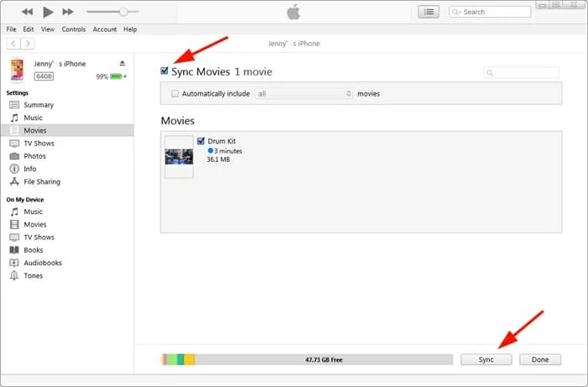Select Movies under Settings
588x387 pixels.
67,130
